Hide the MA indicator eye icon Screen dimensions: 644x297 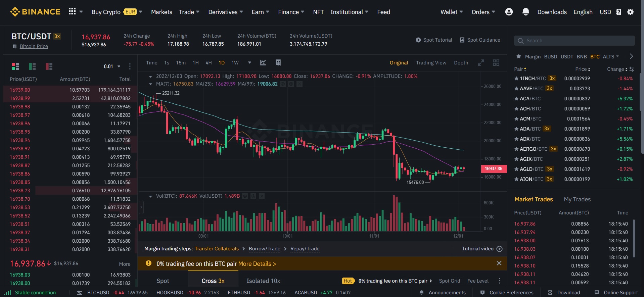click(283, 84)
